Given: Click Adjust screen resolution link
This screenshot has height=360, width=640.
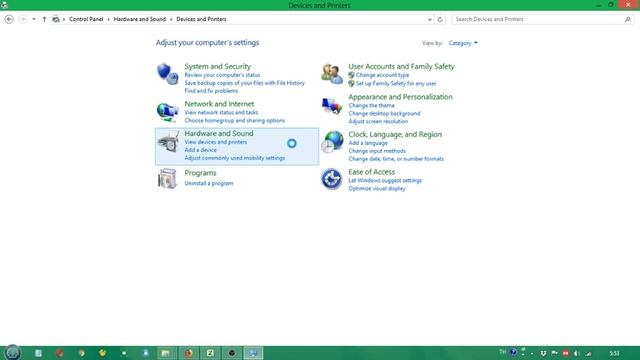Looking at the screenshot, I should point(378,121).
